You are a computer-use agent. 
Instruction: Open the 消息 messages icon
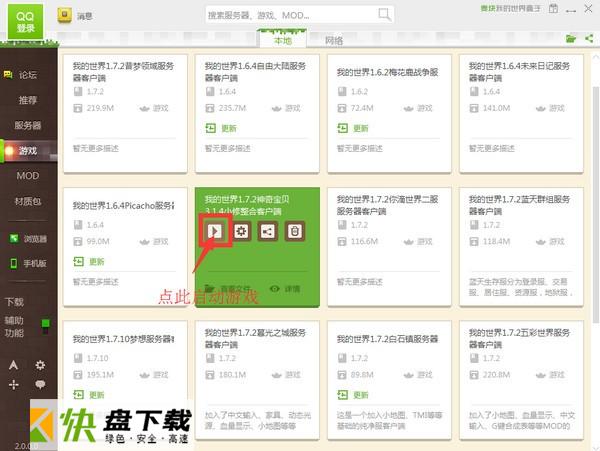pyautogui.click(x=64, y=15)
